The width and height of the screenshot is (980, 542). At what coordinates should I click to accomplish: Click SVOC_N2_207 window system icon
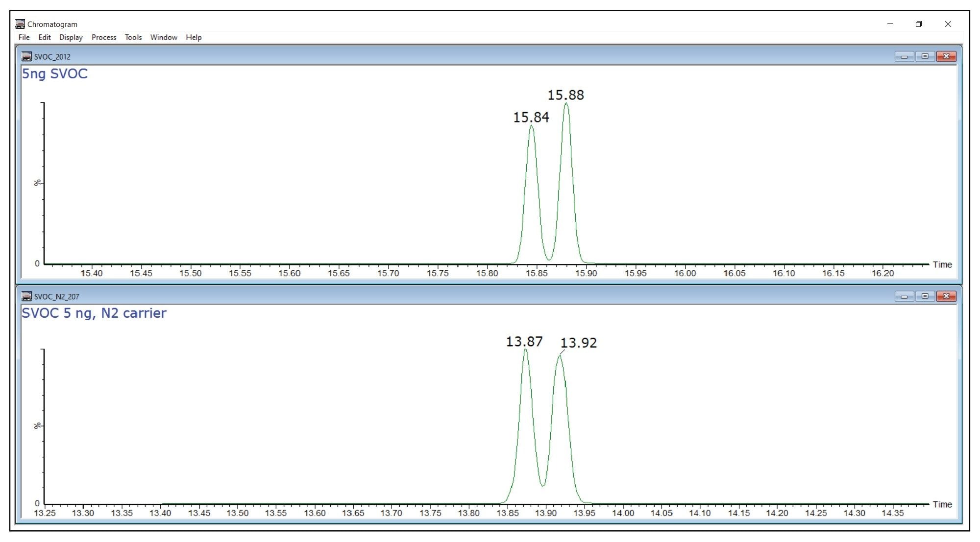click(26, 297)
